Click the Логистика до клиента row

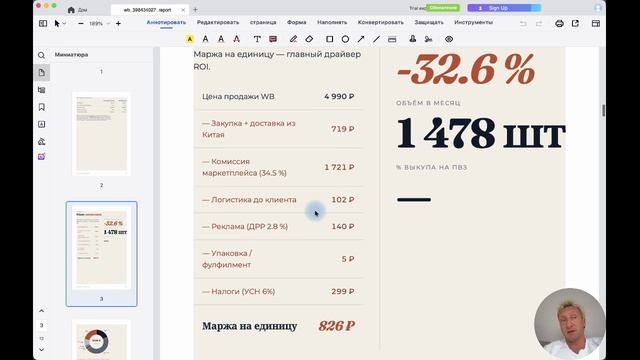(x=278, y=200)
